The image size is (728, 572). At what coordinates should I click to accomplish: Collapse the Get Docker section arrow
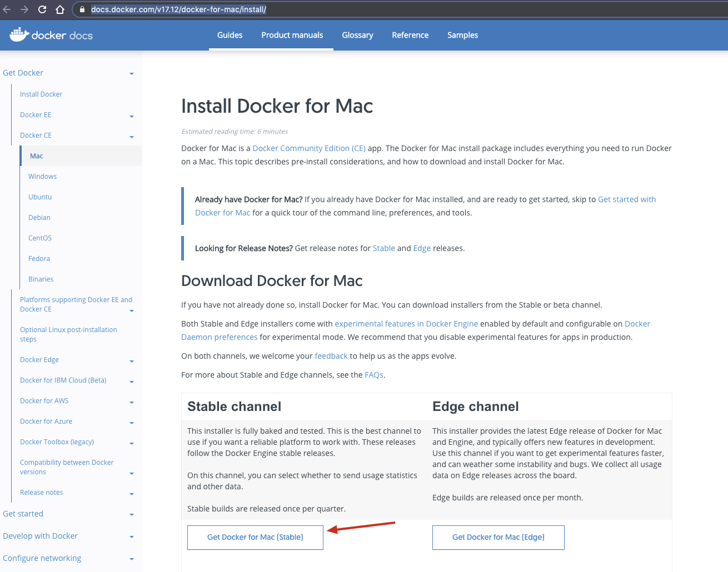click(x=132, y=74)
